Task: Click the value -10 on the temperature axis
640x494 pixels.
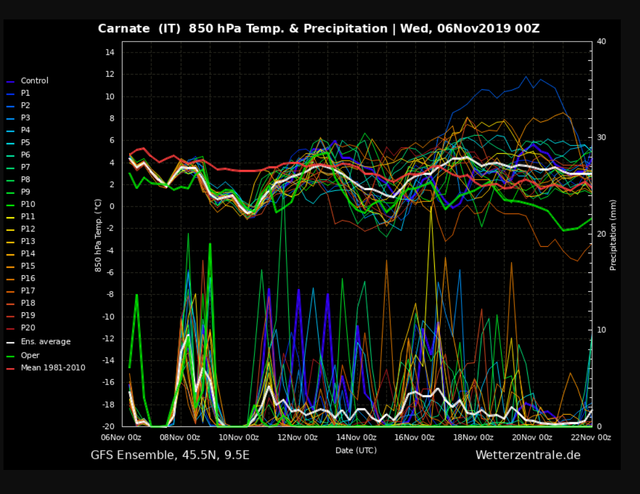Action: 109,317
